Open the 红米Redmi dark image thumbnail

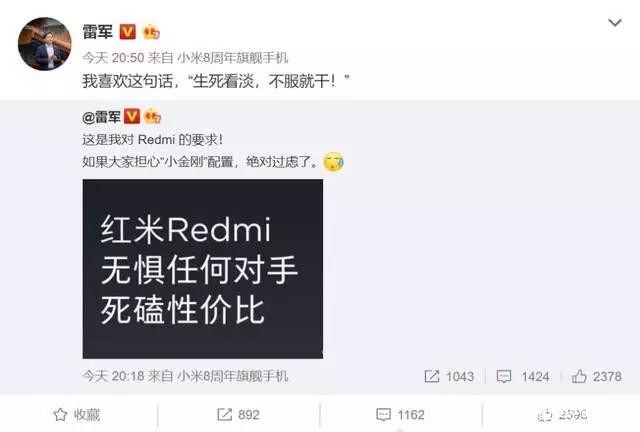[x=202, y=269]
